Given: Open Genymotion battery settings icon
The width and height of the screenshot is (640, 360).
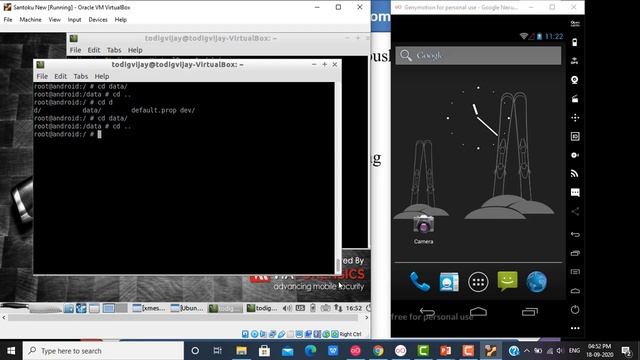Looking at the screenshot, I should pyautogui.click(x=575, y=42).
